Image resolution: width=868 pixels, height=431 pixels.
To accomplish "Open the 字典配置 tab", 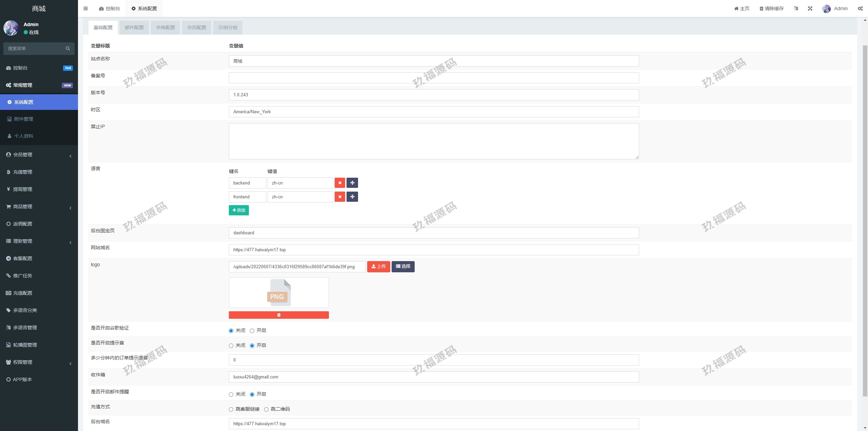I will pyautogui.click(x=165, y=27).
